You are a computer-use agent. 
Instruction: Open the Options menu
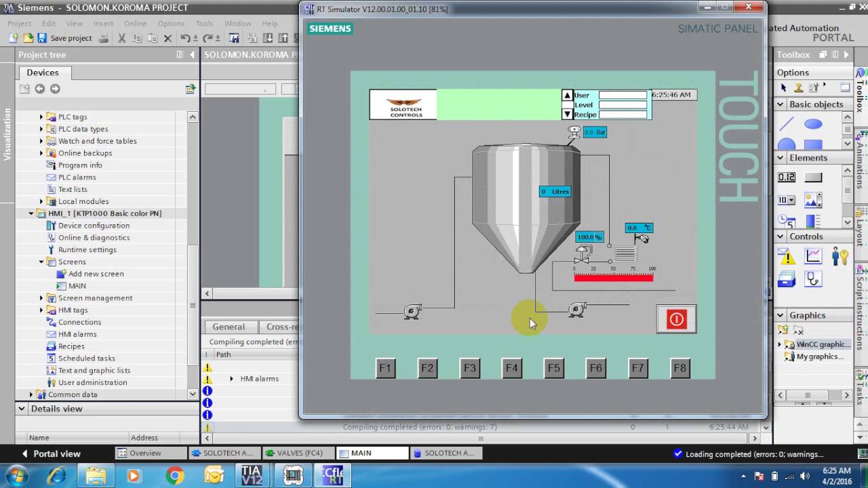tap(171, 23)
